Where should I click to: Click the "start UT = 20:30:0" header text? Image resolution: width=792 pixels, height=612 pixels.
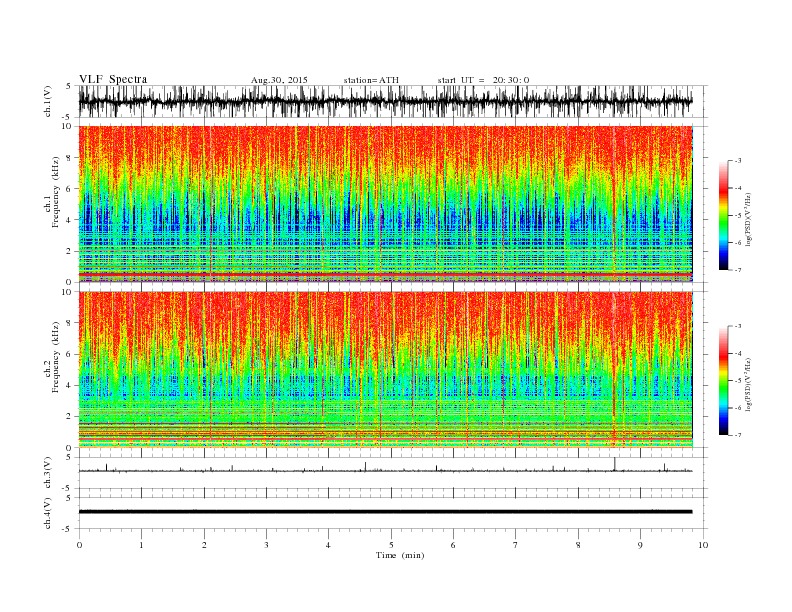(483, 80)
